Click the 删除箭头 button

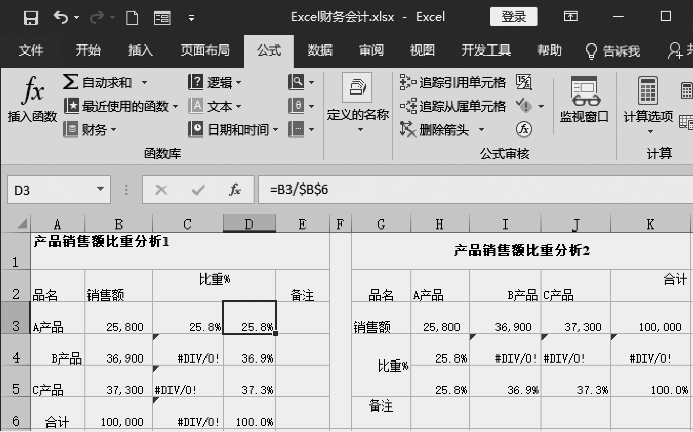(434, 130)
